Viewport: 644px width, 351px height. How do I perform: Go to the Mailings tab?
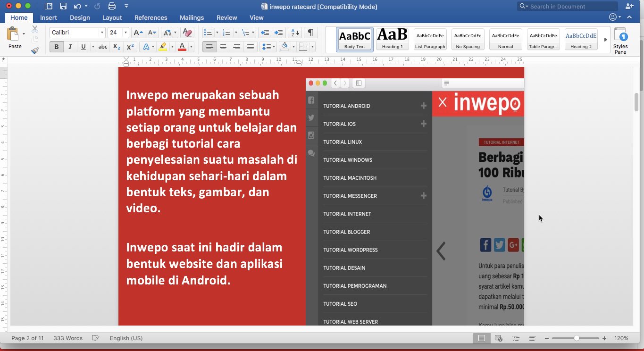[192, 17]
